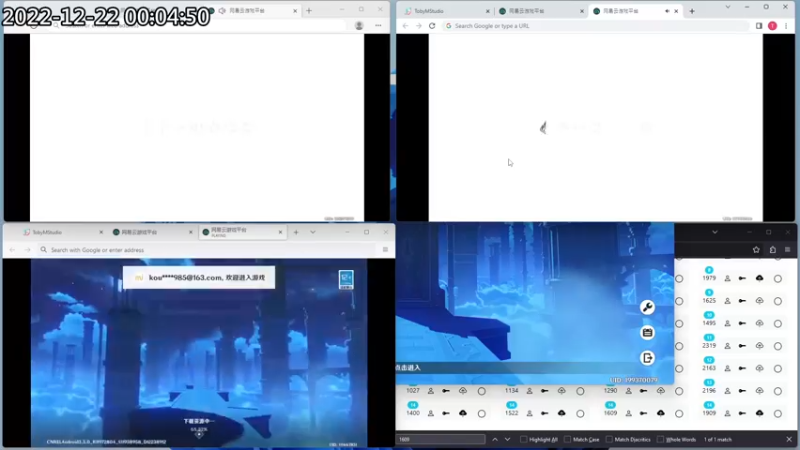The width and height of the screenshot is (800, 450).
Task: Select the radio button for row 1979
Action: pos(778,279)
